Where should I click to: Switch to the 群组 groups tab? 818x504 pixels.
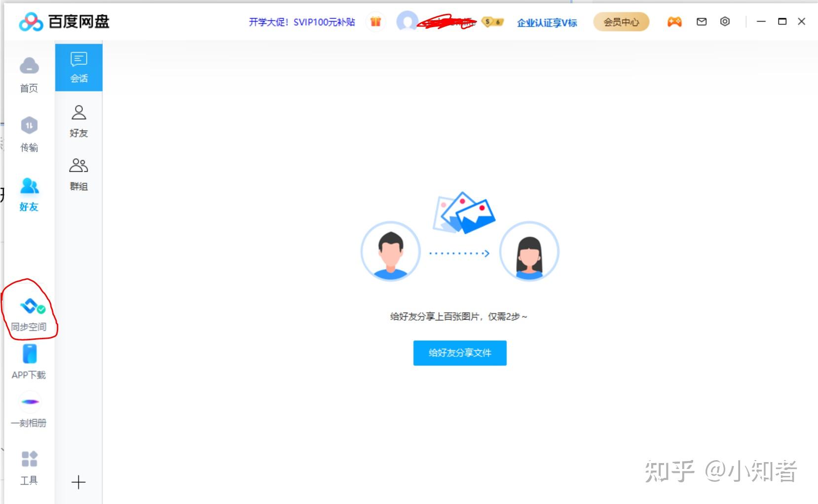click(x=79, y=174)
